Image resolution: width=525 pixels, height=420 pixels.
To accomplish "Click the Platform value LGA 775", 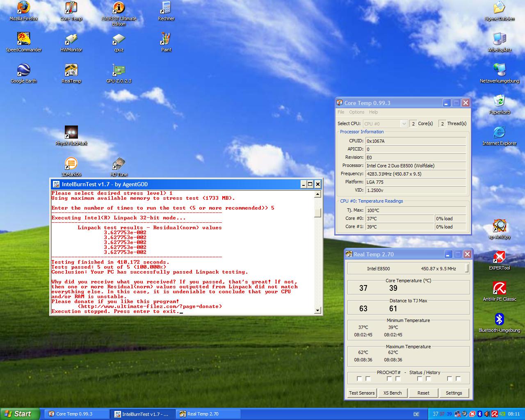I will coord(415,182).
